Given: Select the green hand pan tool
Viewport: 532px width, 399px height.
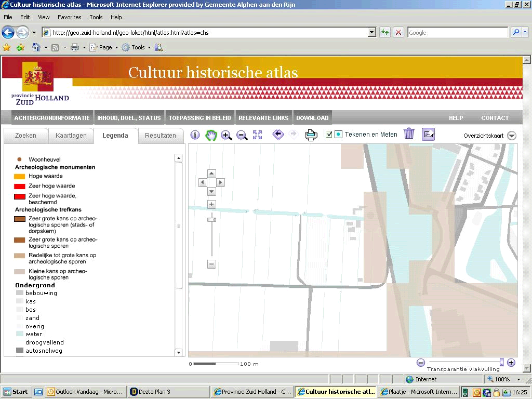Looking at the screenshot, I should (211, 136).
